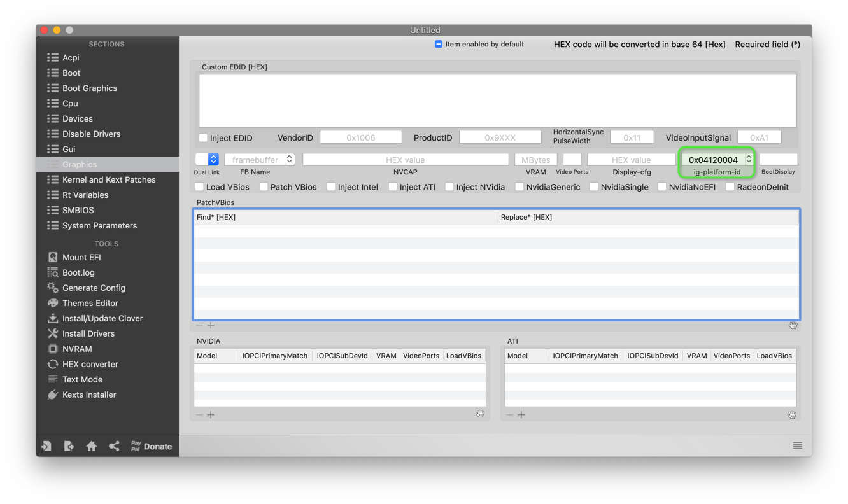Image resolution: width=848 pixels, height=504 pixels.
Task: Enable the RadeonDeInit checkbox
Action: click(730, 186)
